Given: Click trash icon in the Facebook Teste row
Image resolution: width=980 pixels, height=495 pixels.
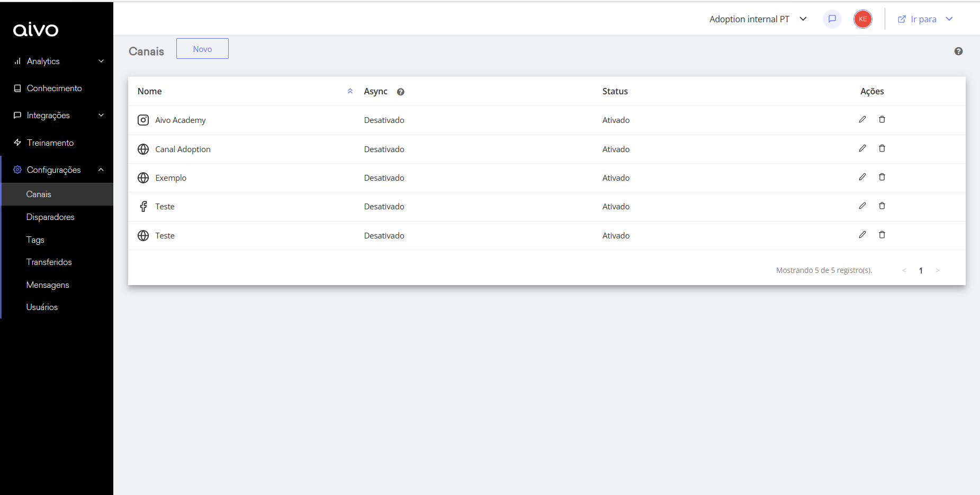Looking at the screenshot, I should pos(882,206).
